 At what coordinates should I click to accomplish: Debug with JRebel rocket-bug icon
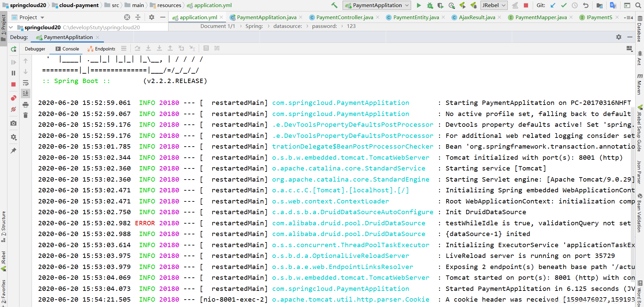click(x=473, y=5)
